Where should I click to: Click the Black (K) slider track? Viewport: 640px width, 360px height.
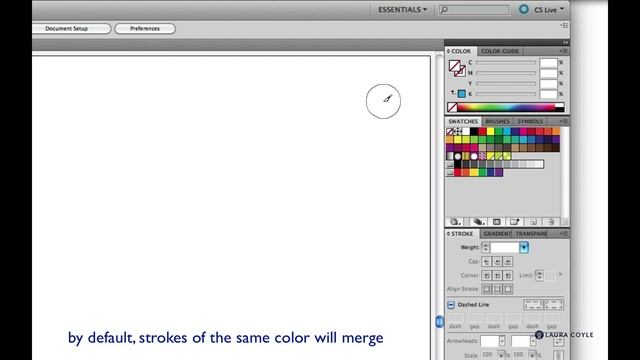tap(506, 94)
